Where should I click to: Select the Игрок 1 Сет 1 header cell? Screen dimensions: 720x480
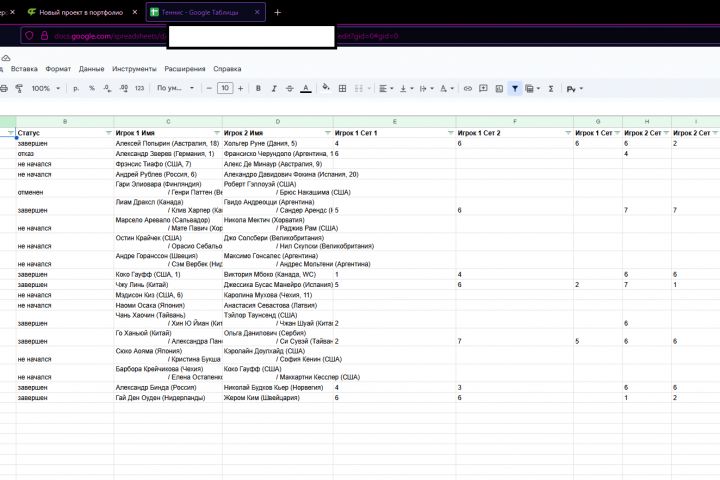pos(394,133)
